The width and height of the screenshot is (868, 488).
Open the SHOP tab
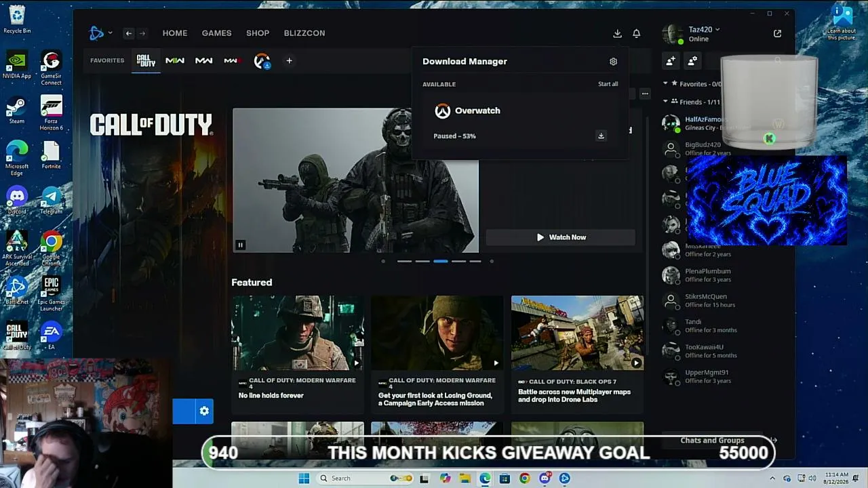coord(258,33)
